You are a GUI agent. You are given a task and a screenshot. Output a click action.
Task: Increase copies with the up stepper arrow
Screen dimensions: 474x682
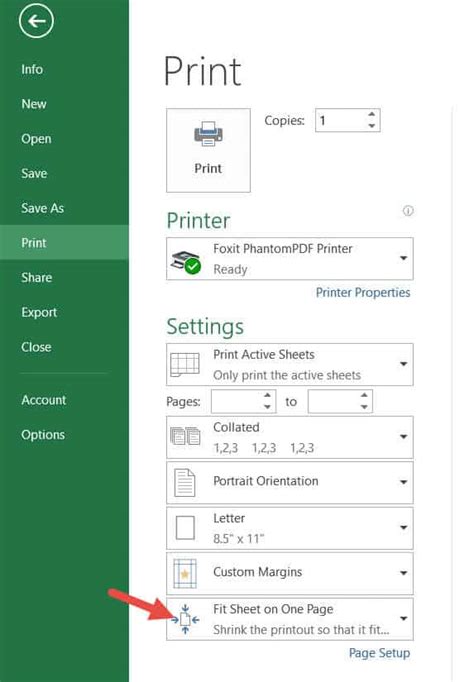click(371, 114)
